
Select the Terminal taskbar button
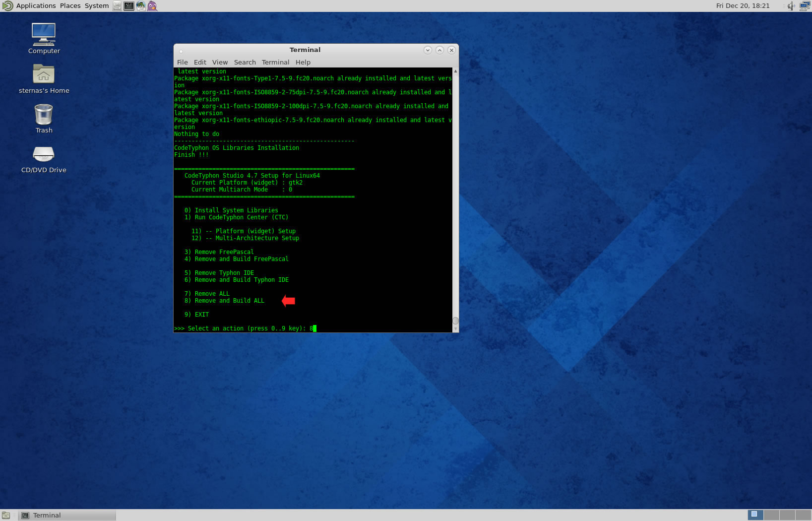click(67, 516)
